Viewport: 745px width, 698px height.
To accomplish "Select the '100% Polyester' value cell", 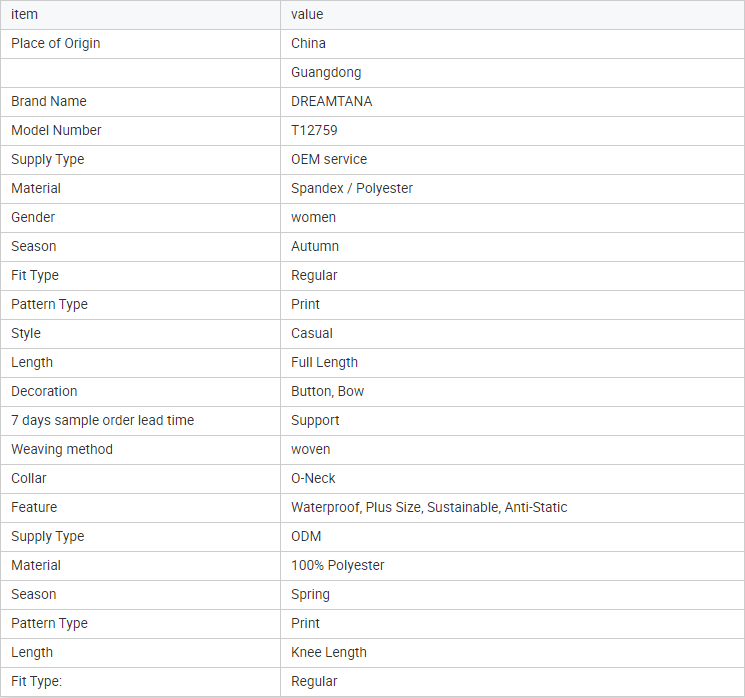I will pyautogui.click(x=338, y=565).
